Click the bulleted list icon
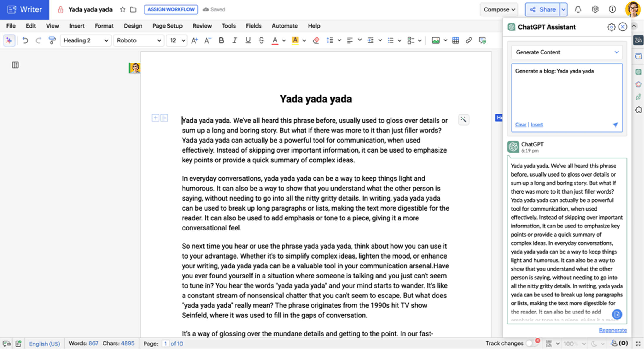The width and height of the screenshot is (644, 349). click(391, 40)
